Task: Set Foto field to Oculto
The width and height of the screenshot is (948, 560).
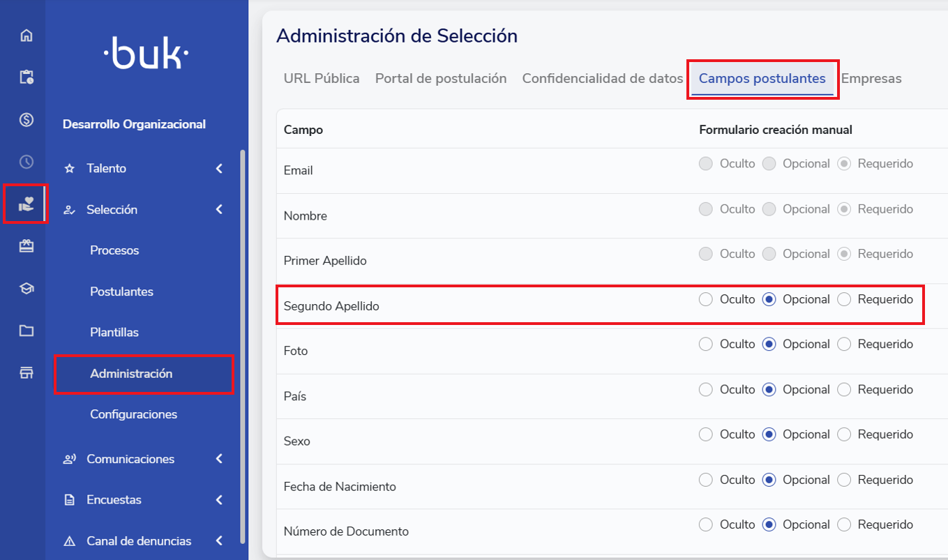Action: click(706, 345)
